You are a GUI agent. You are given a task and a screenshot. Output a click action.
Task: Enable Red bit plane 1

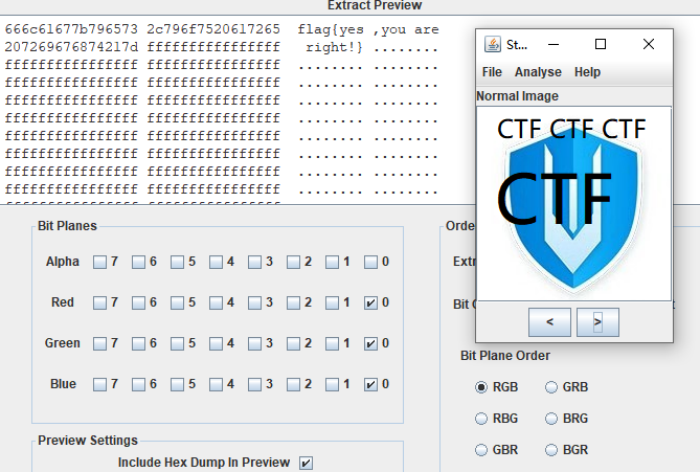pos(332,303)
